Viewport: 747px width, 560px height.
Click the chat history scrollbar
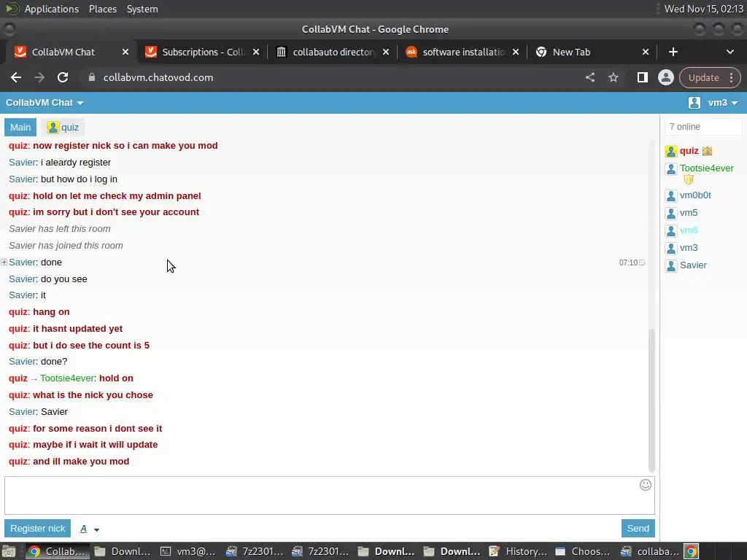pyautogui.click(x=651, y=399)
